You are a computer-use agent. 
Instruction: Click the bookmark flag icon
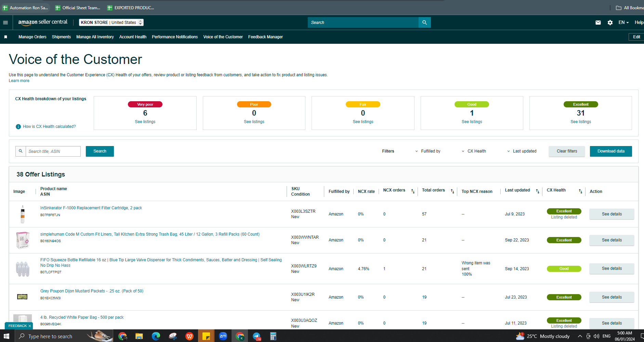pyautogui.click(x=5, y=37)
